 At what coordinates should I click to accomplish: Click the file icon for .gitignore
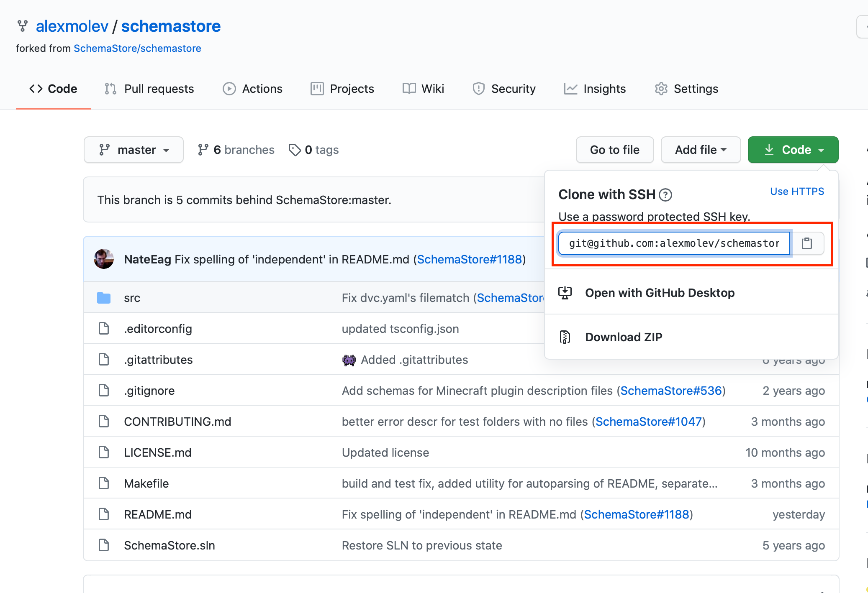click(104, 391)
